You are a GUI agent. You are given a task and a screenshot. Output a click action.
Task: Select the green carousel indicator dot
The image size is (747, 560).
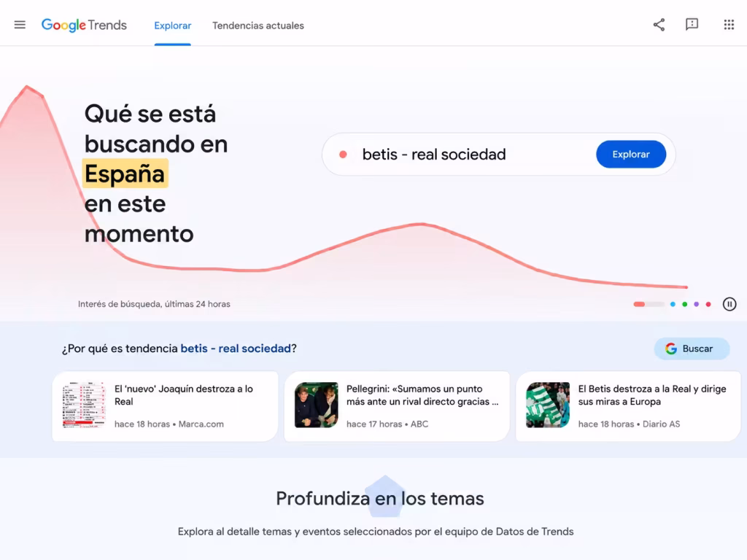pyautogui.click(x=684, y=304)
